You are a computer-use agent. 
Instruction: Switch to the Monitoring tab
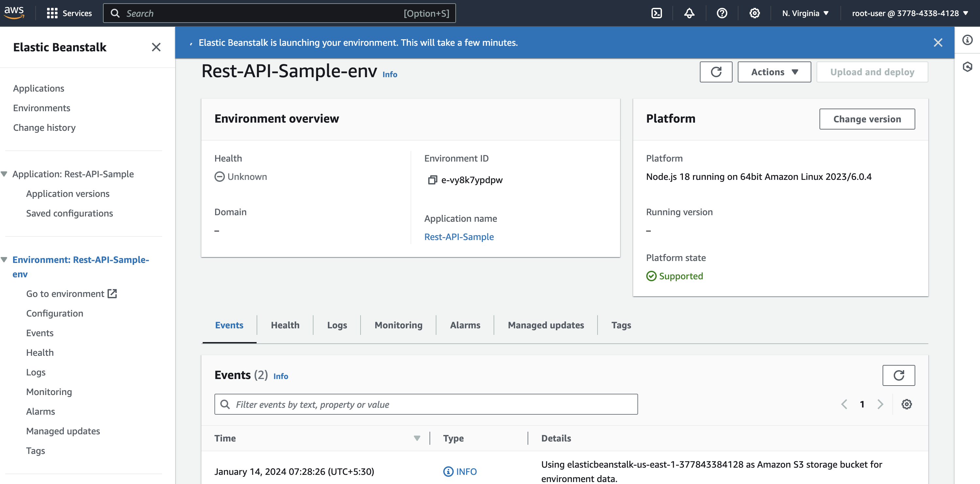coord(398,325)
